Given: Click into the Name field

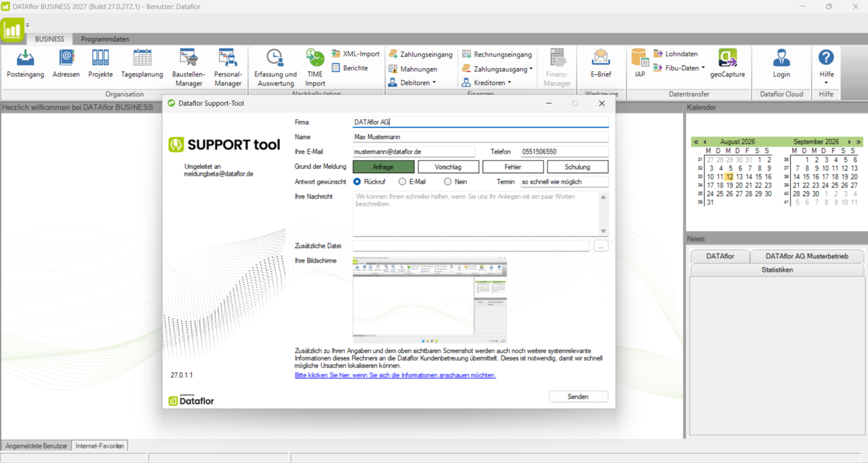Looking at the screenshot, I should pyautogui.click(x=480, y=137).
